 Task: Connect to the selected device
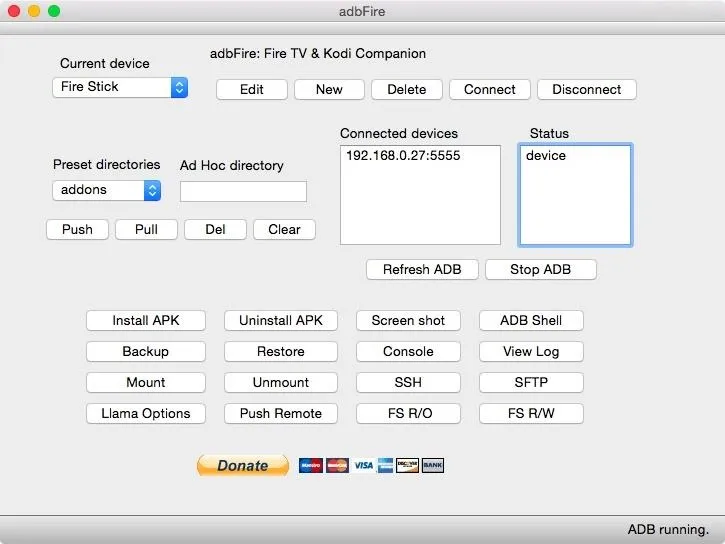490,89
